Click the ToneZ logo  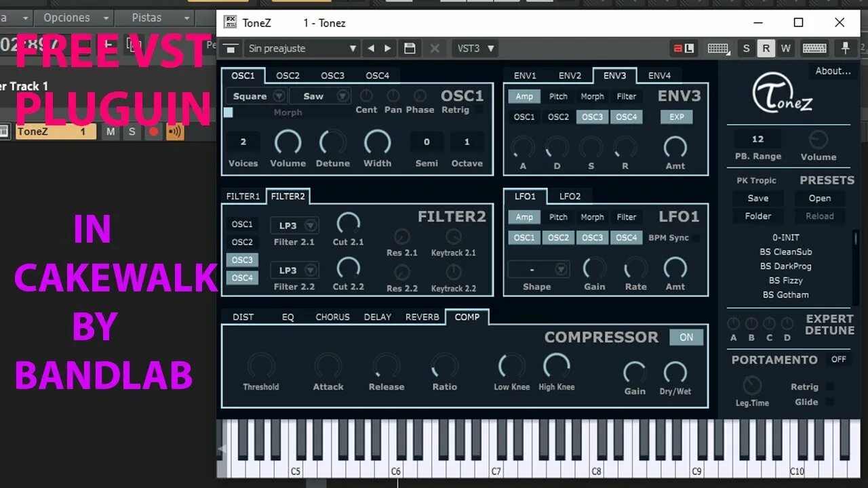click(x=783, y=94)
